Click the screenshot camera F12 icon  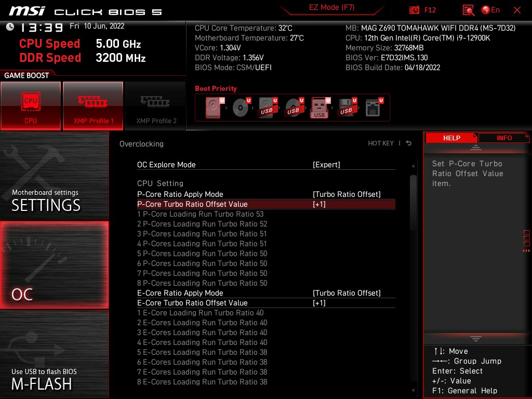coord(414,10)
